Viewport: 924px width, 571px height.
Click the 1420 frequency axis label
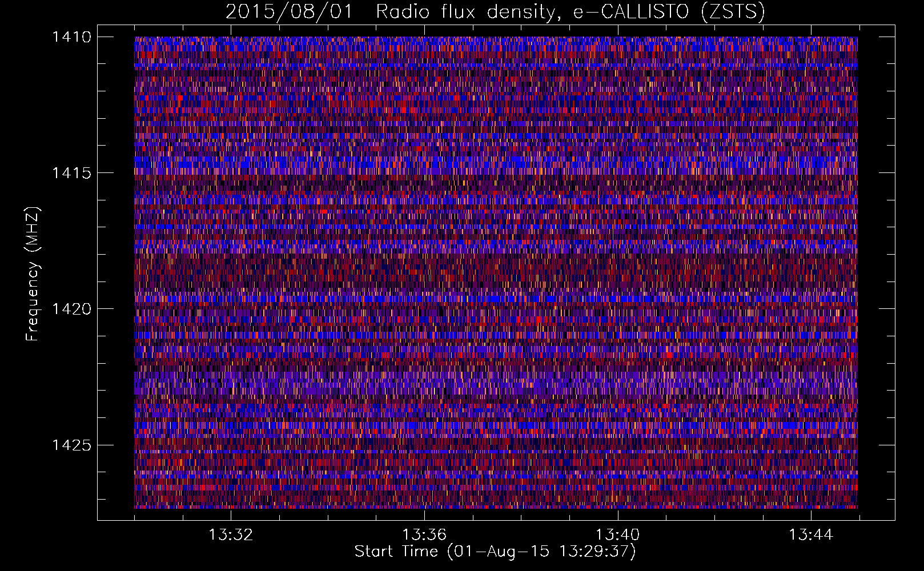point(71,309)
